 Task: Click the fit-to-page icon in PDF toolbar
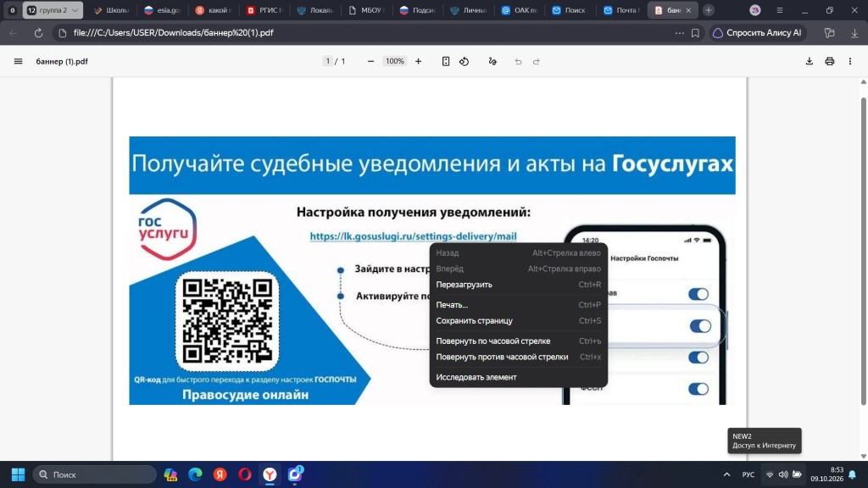click(446, 61)
